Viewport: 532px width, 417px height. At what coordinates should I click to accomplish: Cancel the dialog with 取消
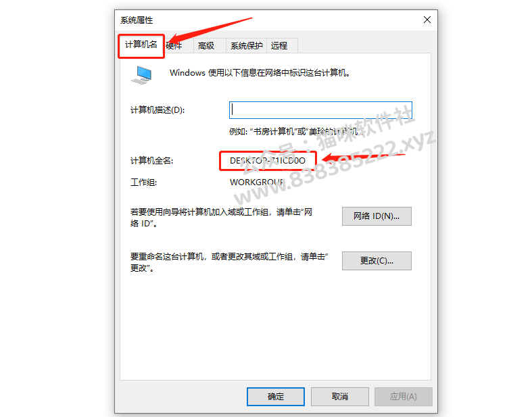click(x=339, y=396)
